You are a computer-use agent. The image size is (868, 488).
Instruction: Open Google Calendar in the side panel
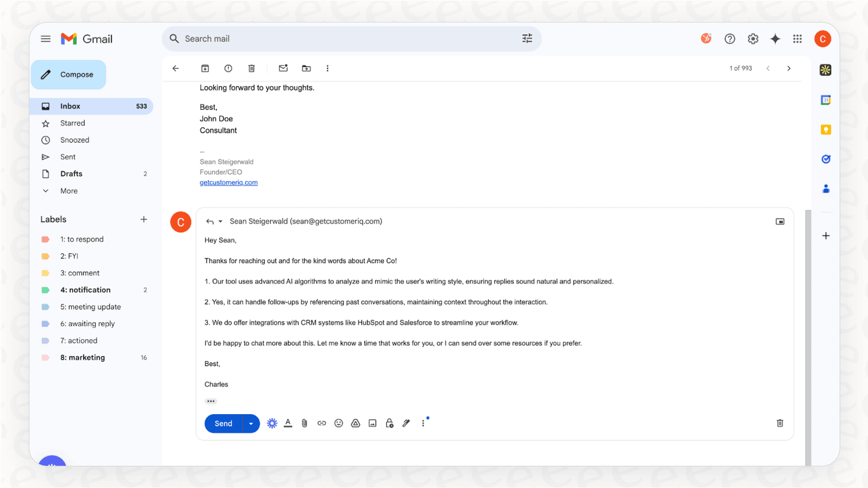[x=825, y=100]
